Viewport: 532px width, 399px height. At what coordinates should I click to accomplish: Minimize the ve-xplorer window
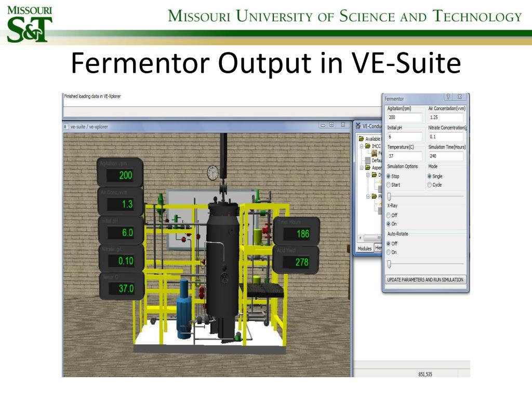click(323, 125)
